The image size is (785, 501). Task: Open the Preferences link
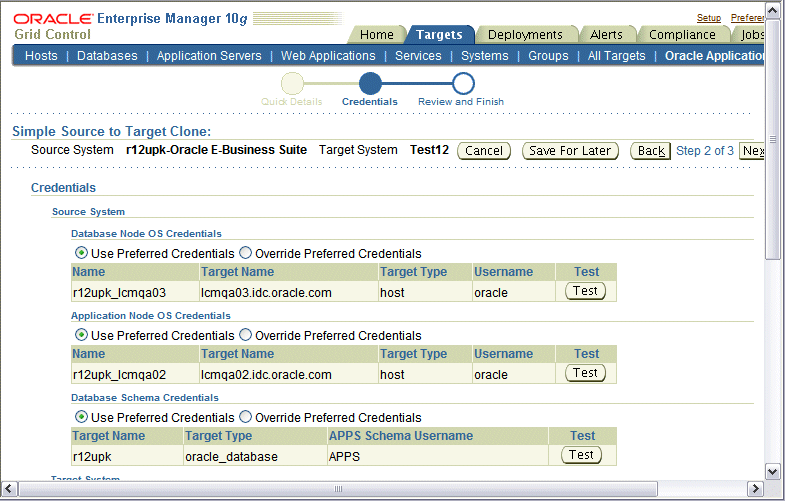(747, 18)
